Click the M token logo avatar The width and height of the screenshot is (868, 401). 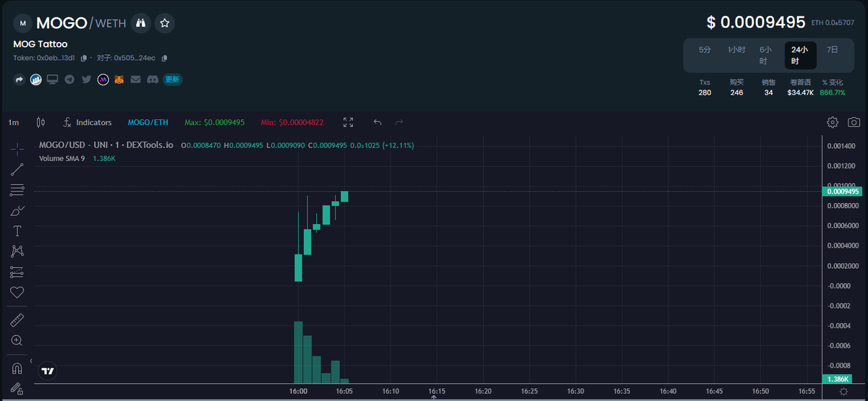(22, 23)
